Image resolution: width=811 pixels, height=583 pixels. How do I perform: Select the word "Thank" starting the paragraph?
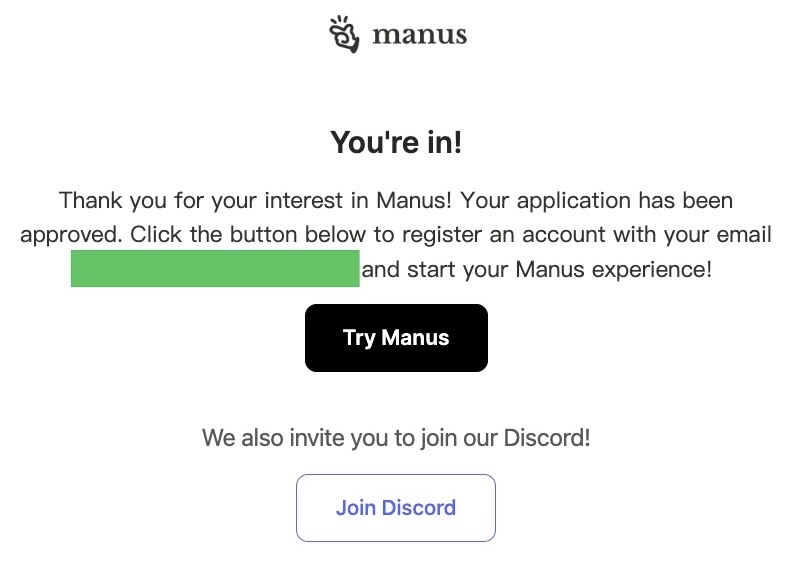coord(91,200)
